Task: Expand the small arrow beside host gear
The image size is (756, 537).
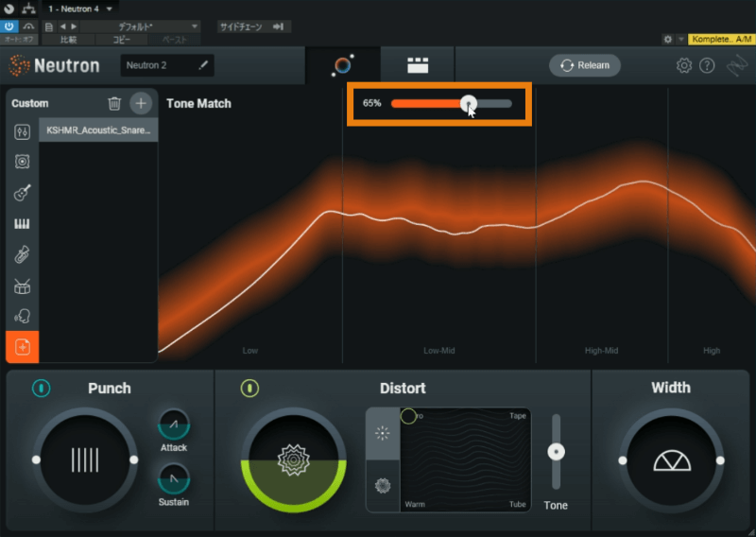Action: [680, 39]
